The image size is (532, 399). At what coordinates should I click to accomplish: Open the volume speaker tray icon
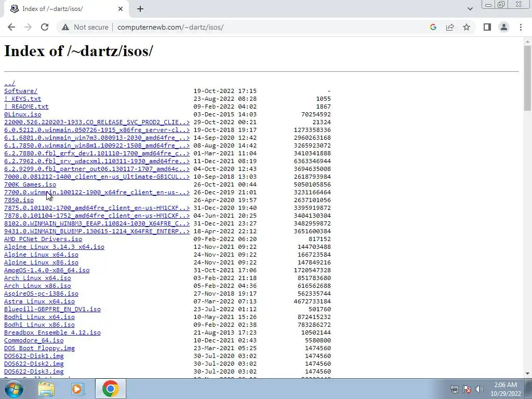(x=480, y=389)
